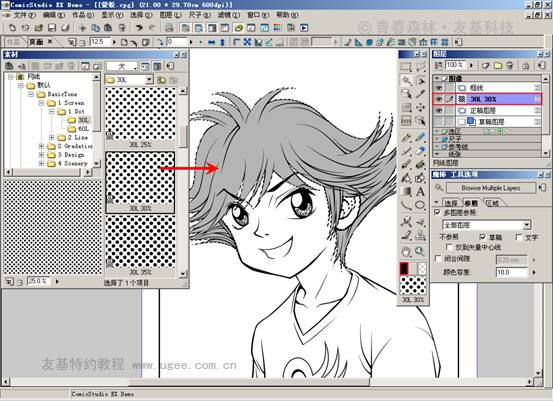Click the Flip vertical arrow icon

pyautogui.click(x=222, y=42)
